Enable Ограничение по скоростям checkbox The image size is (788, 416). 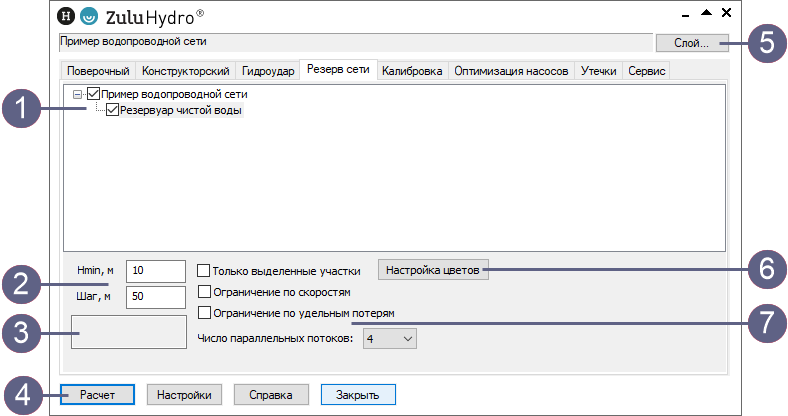204,292
